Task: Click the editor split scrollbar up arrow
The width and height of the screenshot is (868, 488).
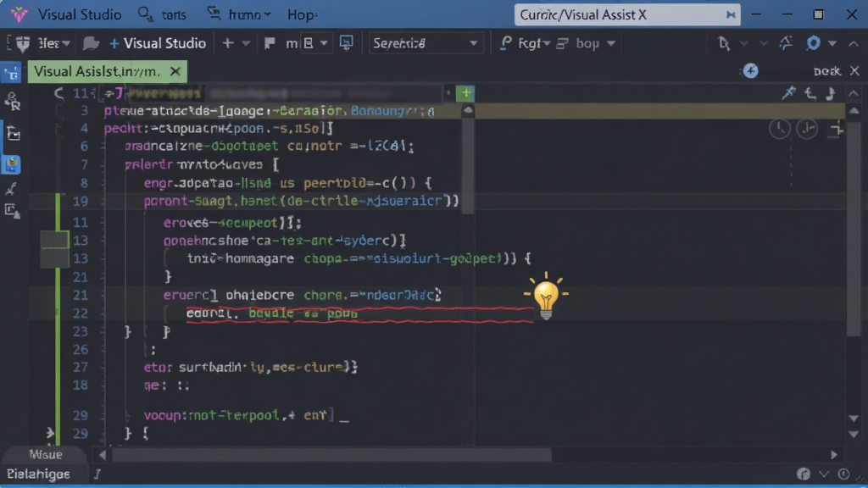Action: click(468, 111)
